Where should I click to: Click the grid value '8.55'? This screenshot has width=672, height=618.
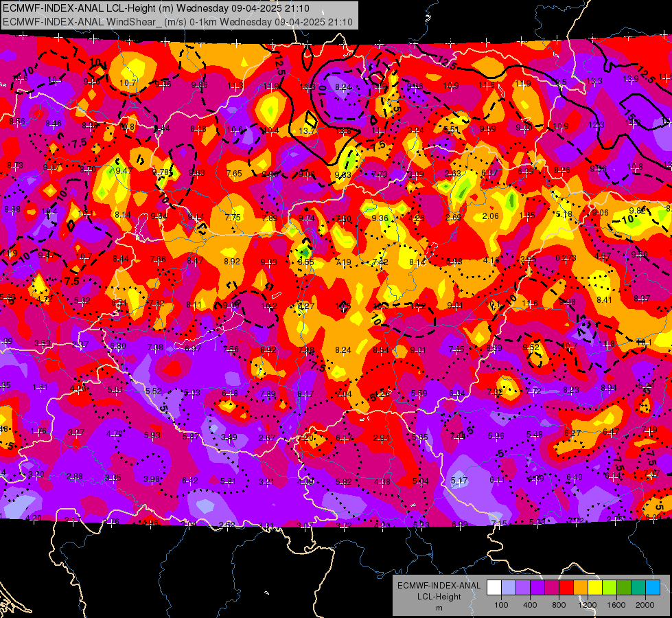click(306, 262)
